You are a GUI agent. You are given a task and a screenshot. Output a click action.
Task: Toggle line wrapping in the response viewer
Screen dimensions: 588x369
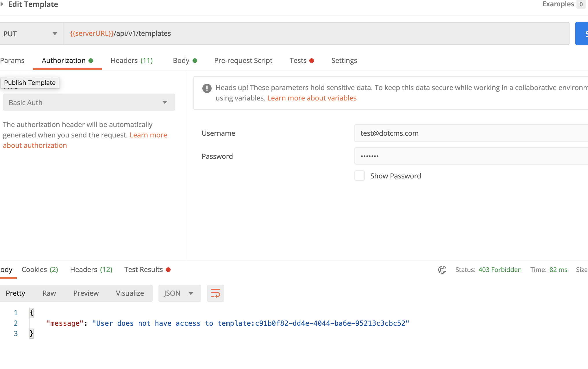[215, 293]
